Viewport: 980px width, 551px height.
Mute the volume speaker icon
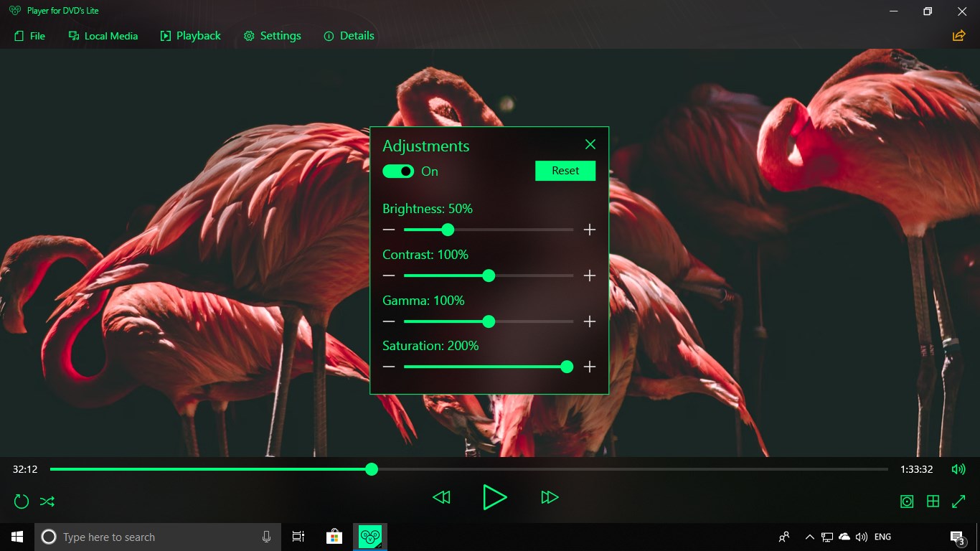pyautogui.click(x=958, y=469)
